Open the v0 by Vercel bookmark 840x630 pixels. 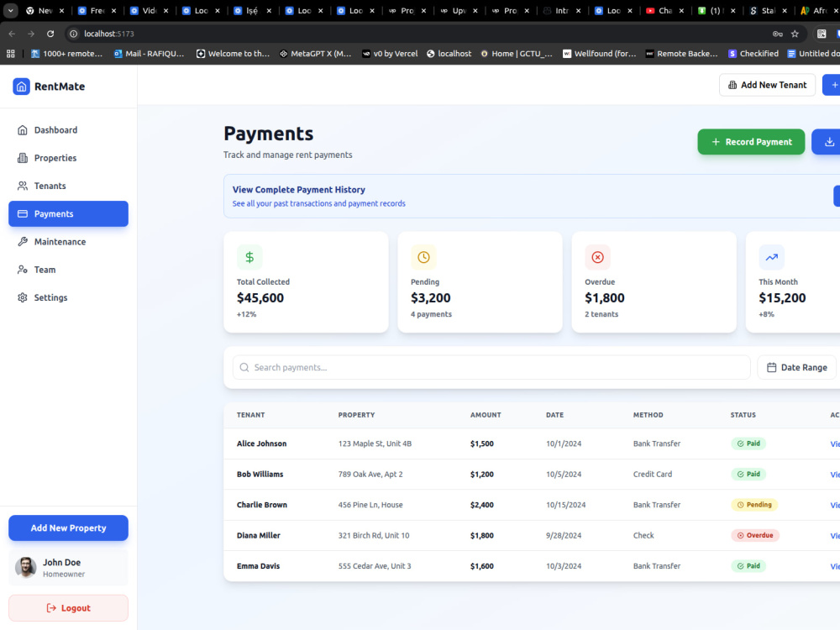coord(390,54)
